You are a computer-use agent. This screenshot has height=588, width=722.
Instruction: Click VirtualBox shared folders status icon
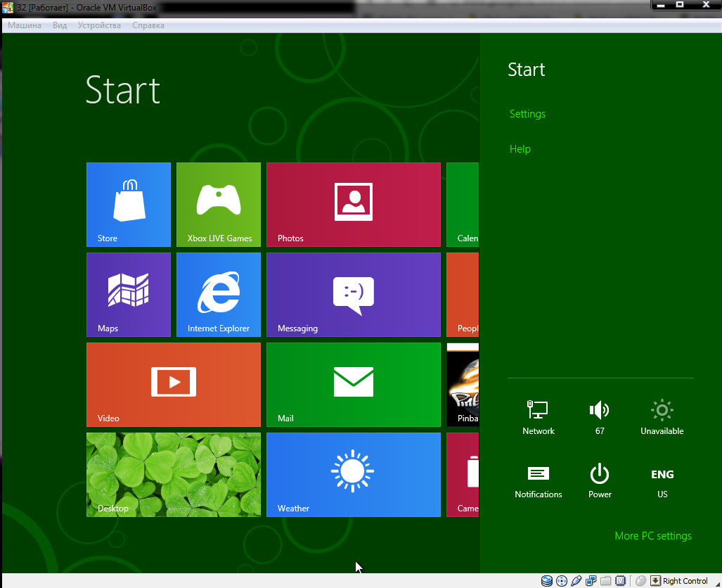click(605, 581)
